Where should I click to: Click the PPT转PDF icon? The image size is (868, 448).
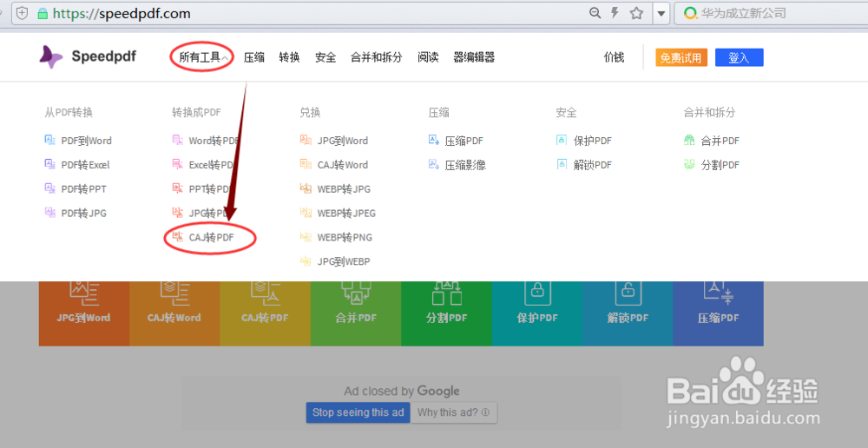click(x=178, y=188)
